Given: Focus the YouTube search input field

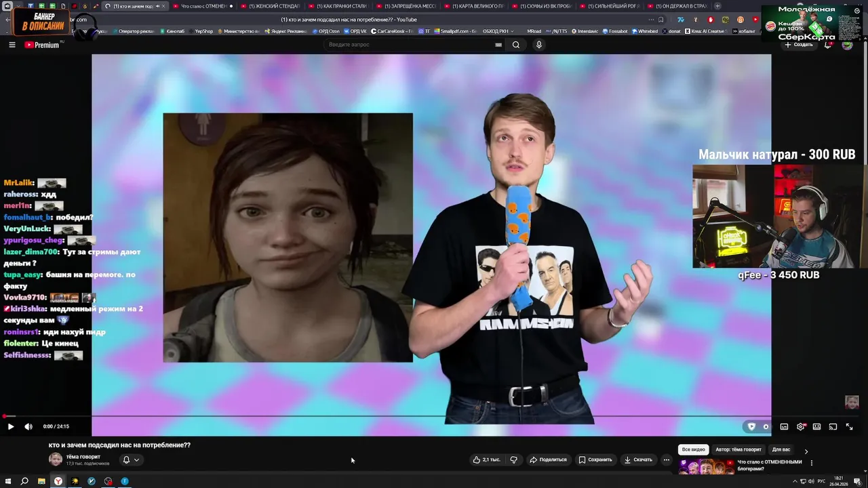Looking at the screenshot, I should pyautogui.click(x=410, y=45).
